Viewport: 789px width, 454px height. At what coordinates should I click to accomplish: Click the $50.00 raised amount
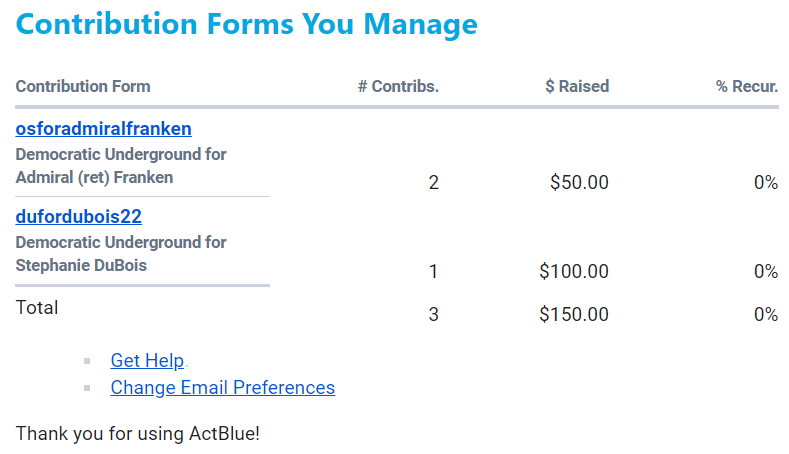tap(579, 183)
